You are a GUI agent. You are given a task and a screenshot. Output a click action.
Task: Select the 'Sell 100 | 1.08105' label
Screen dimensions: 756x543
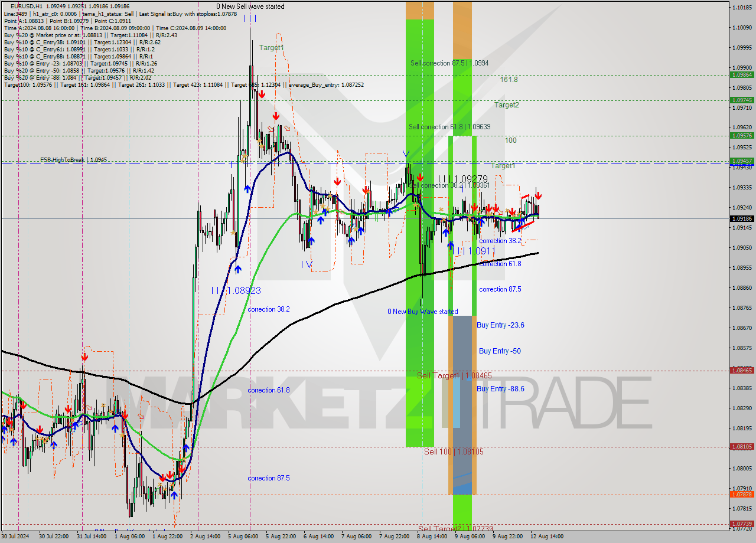click(454, 452)
